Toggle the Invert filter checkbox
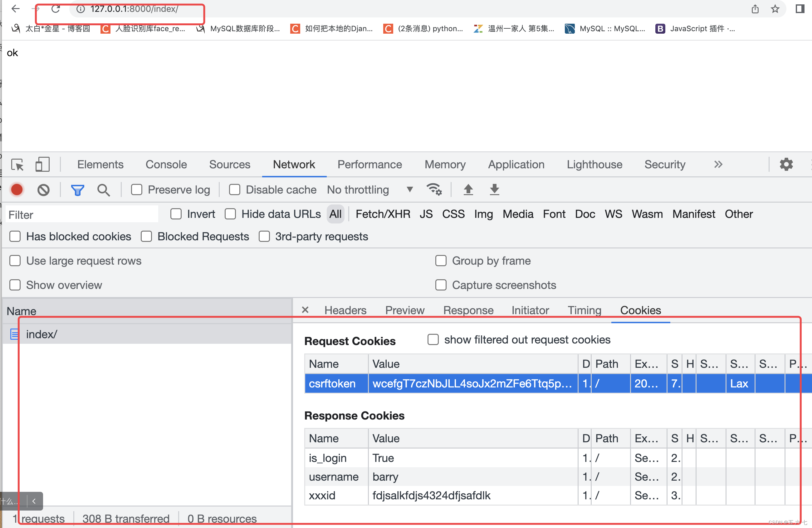Image resolution: width=812 pixels, height=528 pixels. (x=176, y=214)
